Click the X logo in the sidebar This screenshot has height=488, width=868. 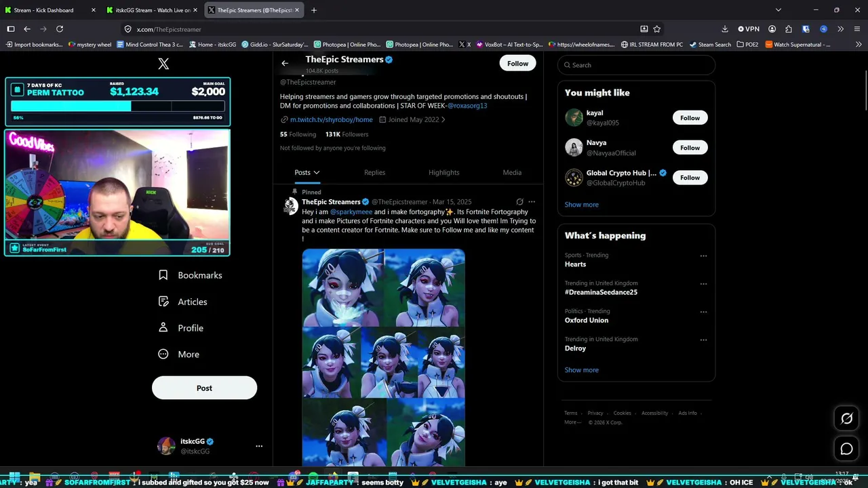(x=163, y=64)
